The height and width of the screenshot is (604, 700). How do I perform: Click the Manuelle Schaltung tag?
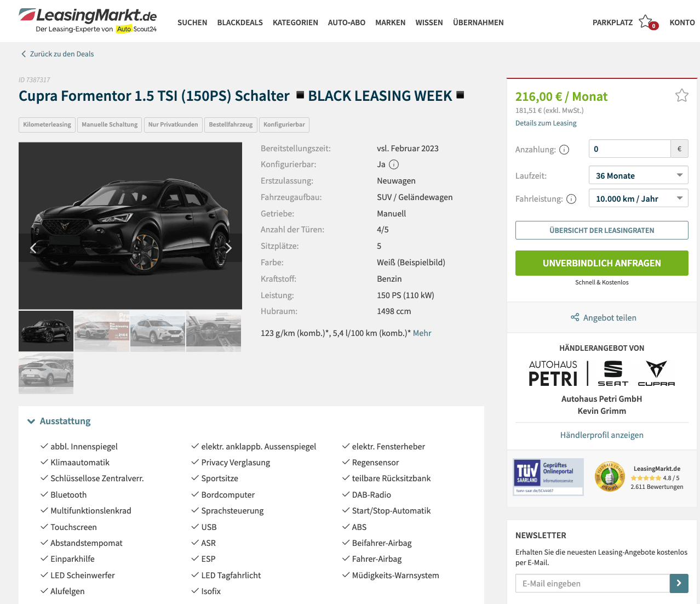pos(110,124)
